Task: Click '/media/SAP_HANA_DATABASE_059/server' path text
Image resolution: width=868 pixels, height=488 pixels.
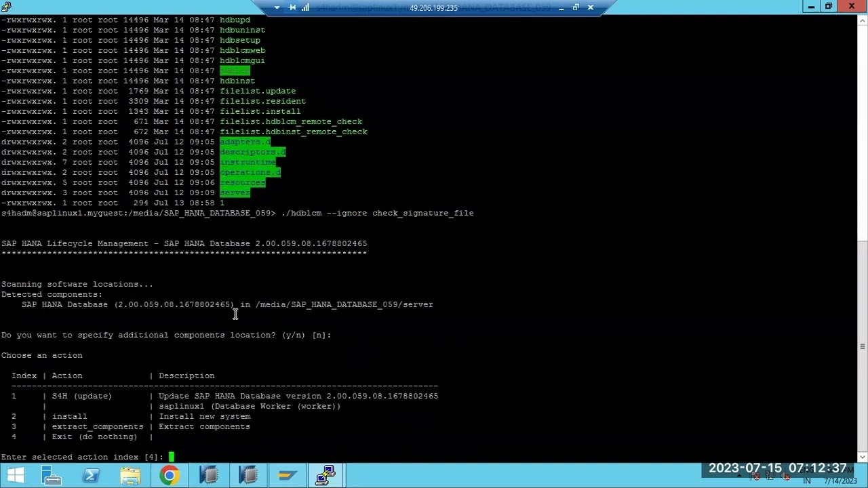Action: click(x=344, y=304)
